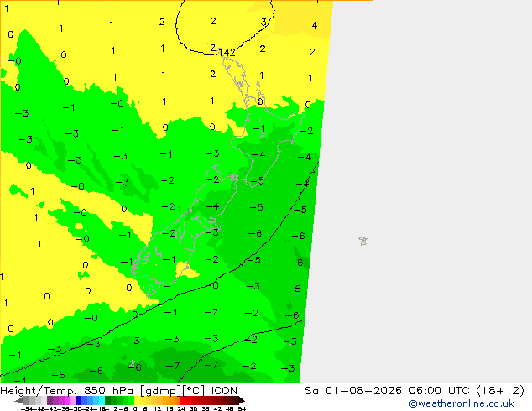Click the yellow swatch in the temperature legend
The height and width of the screenshot is (411, 532).
tap(137, 400)
